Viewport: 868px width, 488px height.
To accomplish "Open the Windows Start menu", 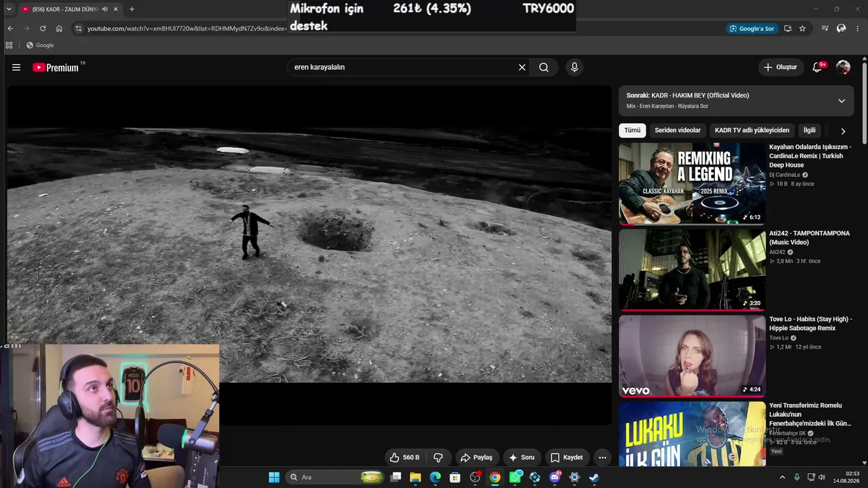I will [274, 477].
